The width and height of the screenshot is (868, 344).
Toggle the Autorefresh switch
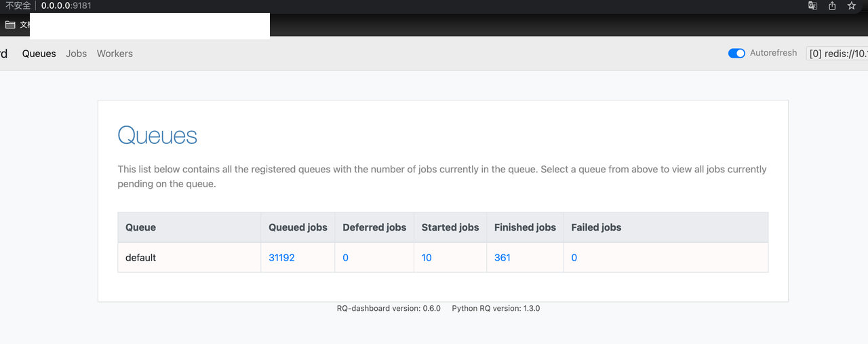(736, 53)
